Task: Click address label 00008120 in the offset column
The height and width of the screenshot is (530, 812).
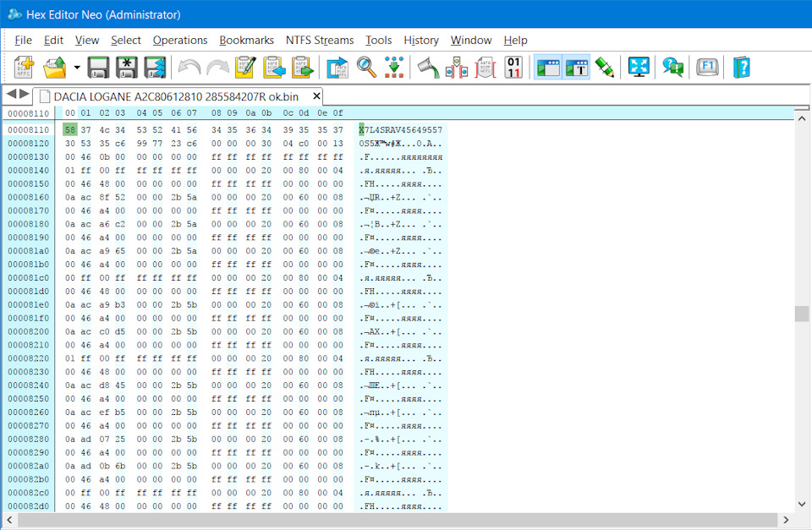Action: coord(29,144)
